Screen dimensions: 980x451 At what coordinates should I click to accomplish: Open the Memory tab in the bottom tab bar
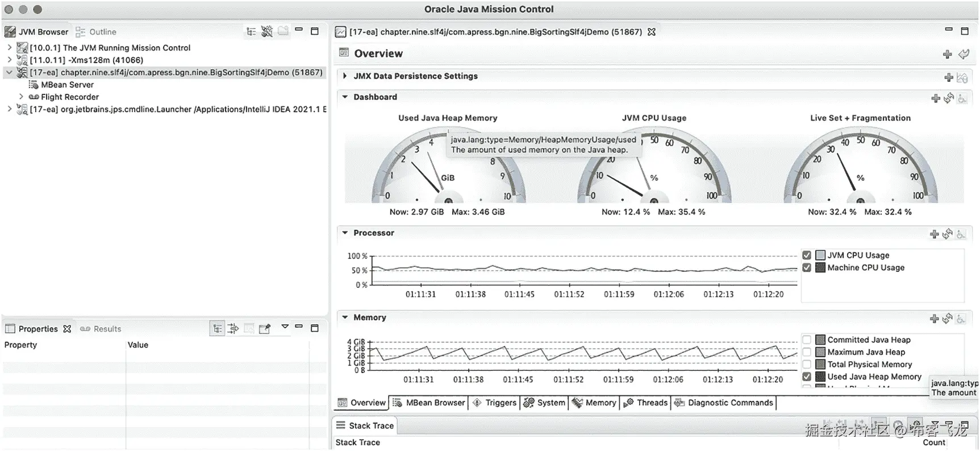[x=594, y=403]
